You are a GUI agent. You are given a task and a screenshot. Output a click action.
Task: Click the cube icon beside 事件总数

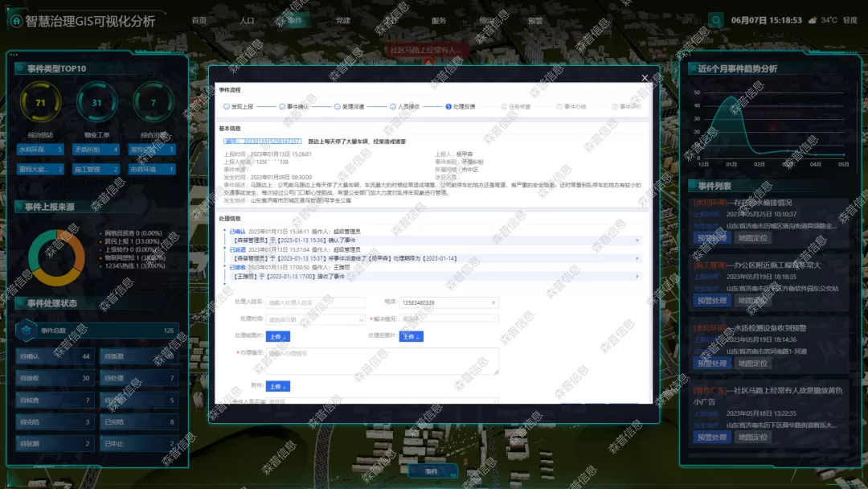[x=26, y=331]
